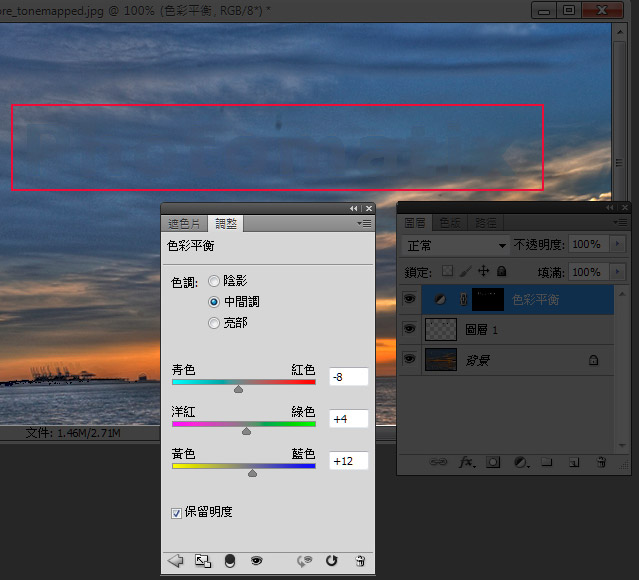639x580 pixels.
Task: Click mask link chain on 色彩平衡 layer
Action: [x=463, y=299]
